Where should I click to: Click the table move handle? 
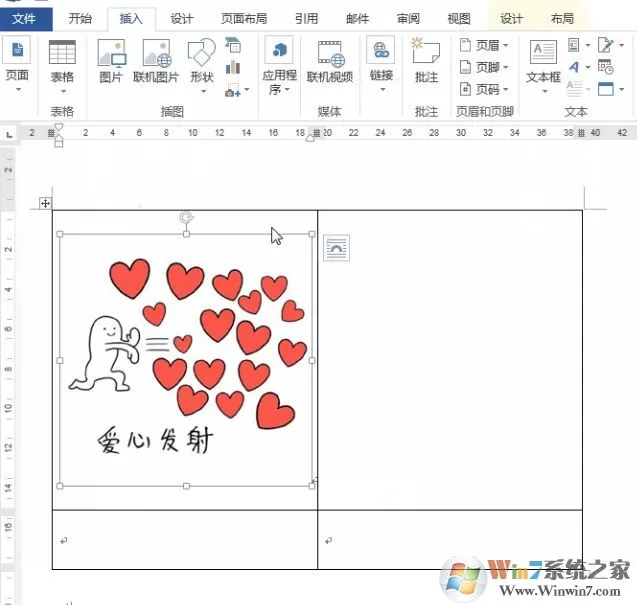pos(45,203)
